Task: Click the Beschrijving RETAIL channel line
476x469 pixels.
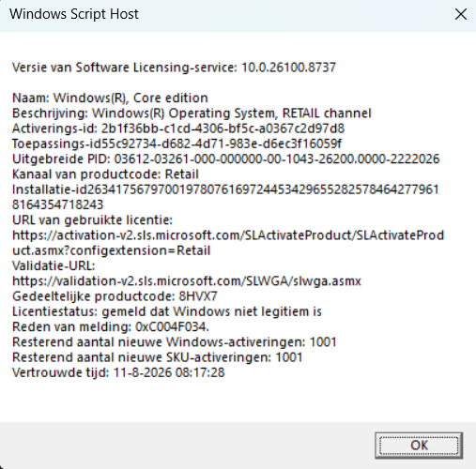Action: 192,113
